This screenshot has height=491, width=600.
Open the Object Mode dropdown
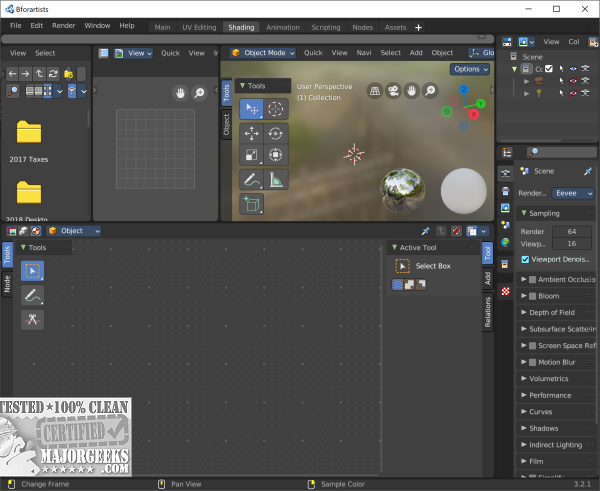pos(263,52)
